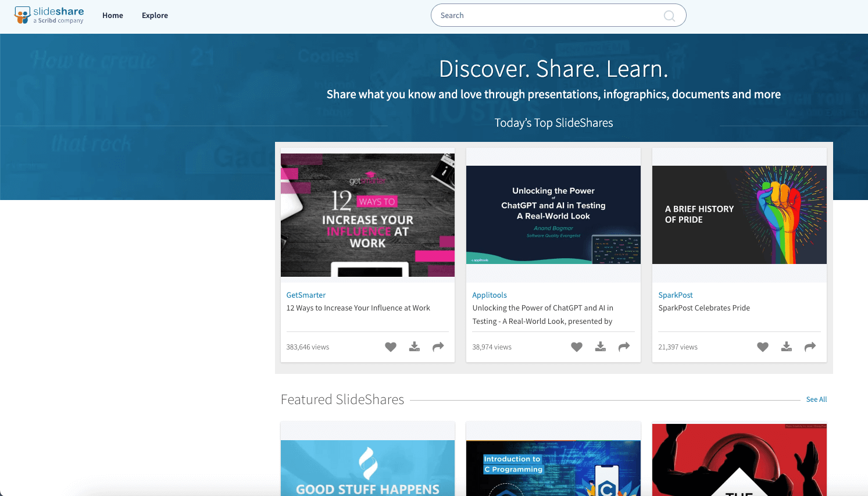Click the 'Today's Top SlideShares' heading
Image resolution: width=868 pixels, height=496 pixels.
tap(553, 123)
